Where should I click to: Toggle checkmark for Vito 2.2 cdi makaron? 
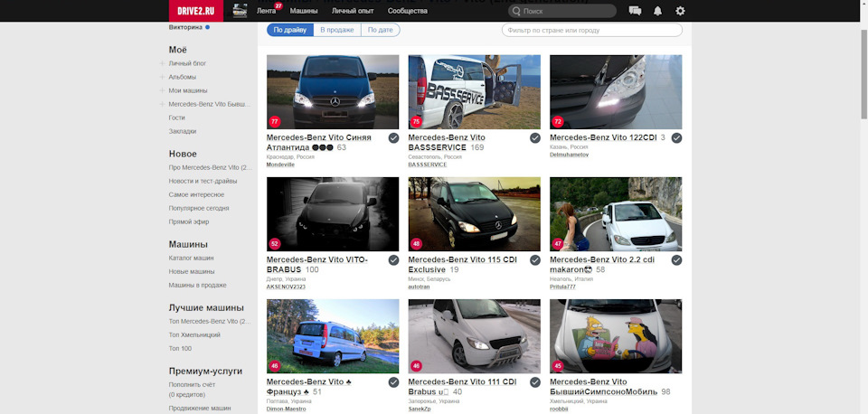pos(677,260)
